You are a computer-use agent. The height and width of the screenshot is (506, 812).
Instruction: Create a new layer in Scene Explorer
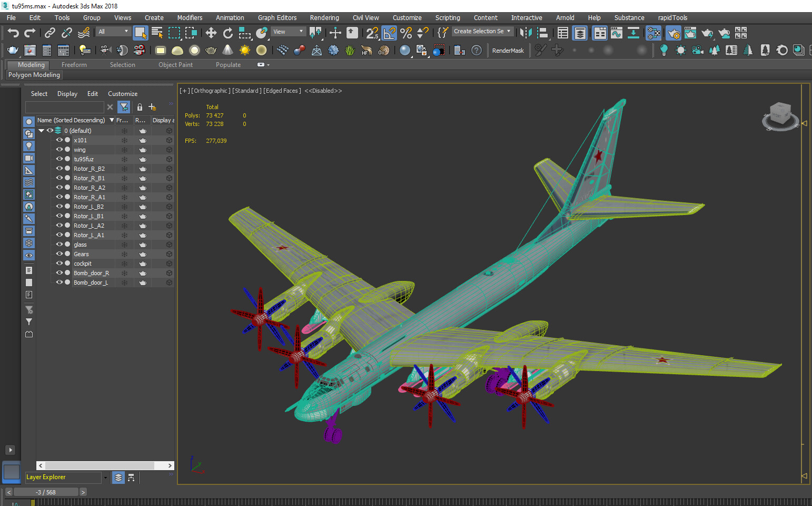point(152,107)
